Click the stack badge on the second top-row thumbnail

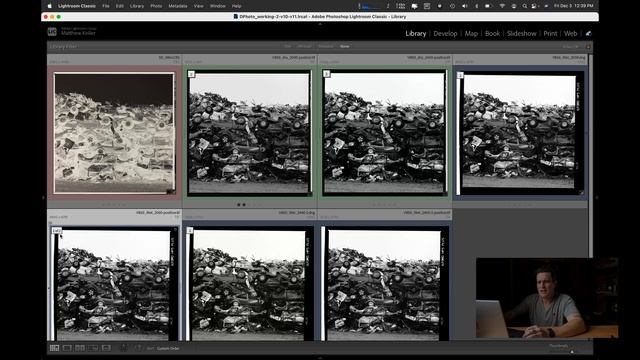click(x=191, y=74)
